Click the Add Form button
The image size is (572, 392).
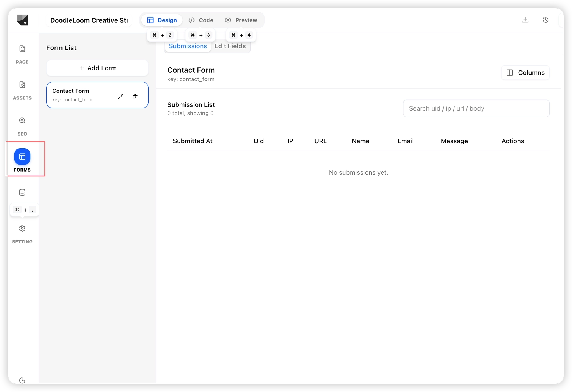[97, 68]
